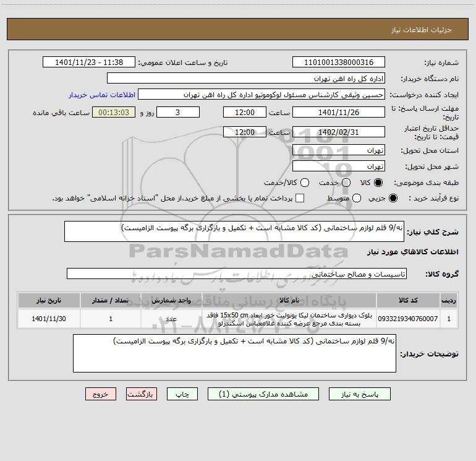The image size is (476, 461).
Task: Click the deadline hour field beside 1401/11/26
Action: [245, 112]
